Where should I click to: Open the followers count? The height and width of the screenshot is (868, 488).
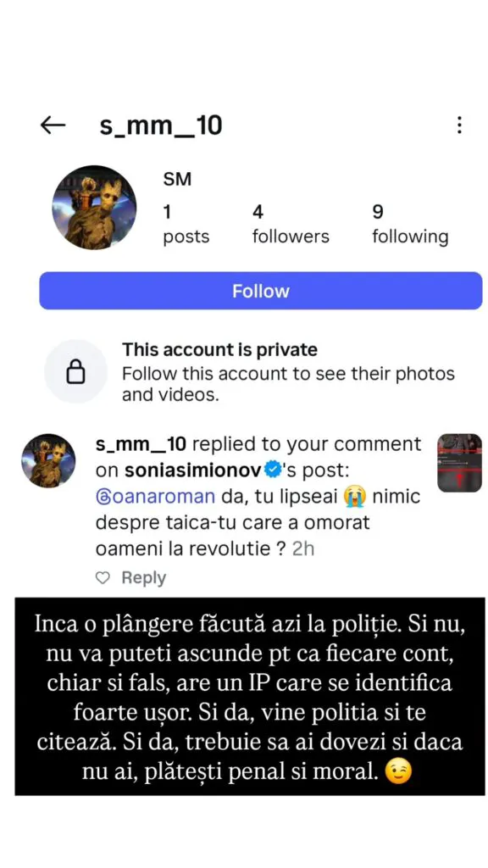click(x=290, y=223)
